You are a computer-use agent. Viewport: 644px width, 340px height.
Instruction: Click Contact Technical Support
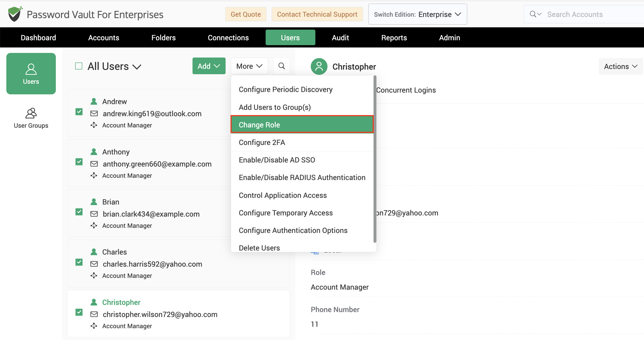coord(317,14)
